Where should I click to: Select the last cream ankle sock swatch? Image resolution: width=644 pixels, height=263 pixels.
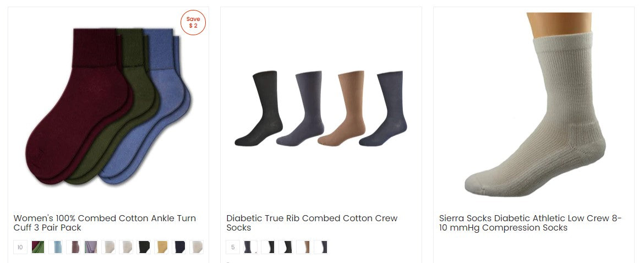(x=197, y=247)
